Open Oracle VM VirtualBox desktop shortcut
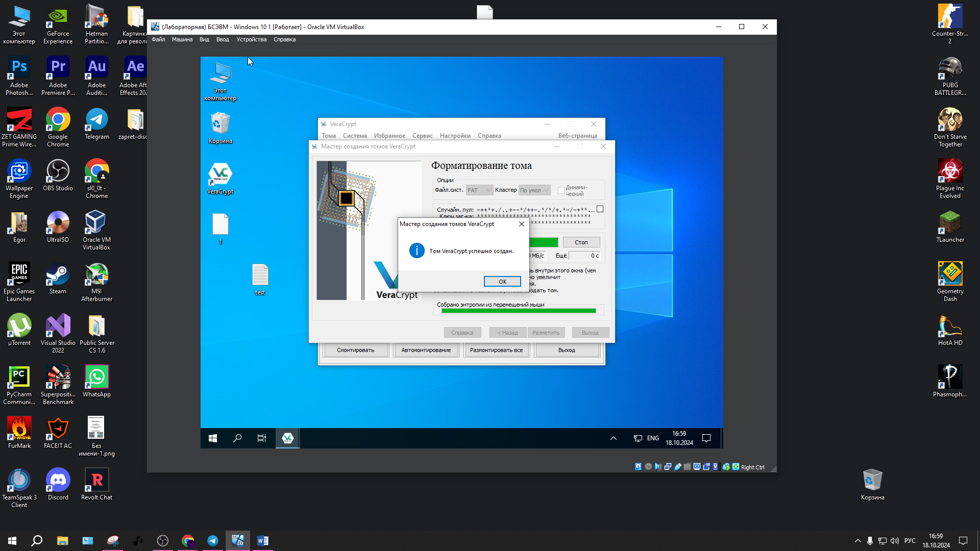Viewport: 980px width, 551px height. (x=96, y=231)
